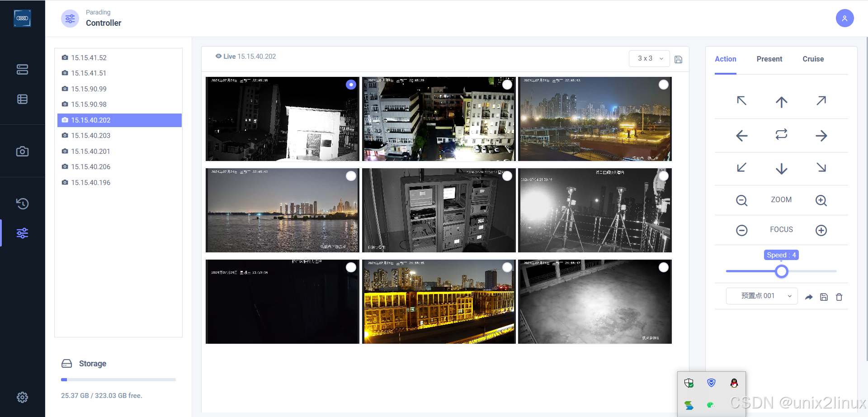Move camera down-left with diagonal arrow
This screenshot has width=868, height=417.
pyautogui.click(x=741, y=167)
